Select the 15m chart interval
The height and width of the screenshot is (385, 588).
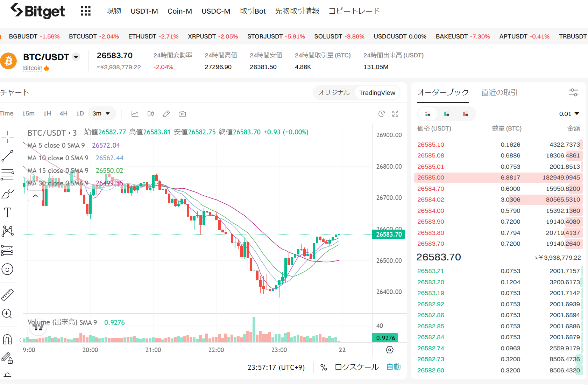[28, 113]
